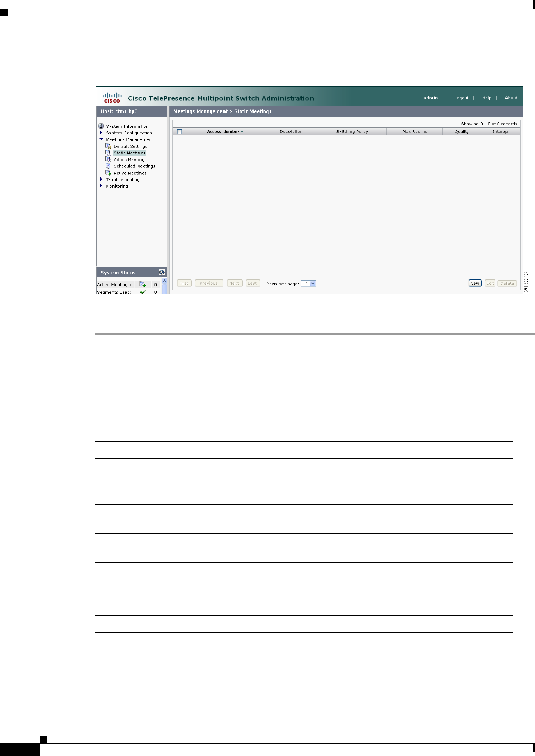Click the 'Host: ctms-hp3' label
Image resolution: width=535 pixels, height=756 pixels.
click(119, 111)
